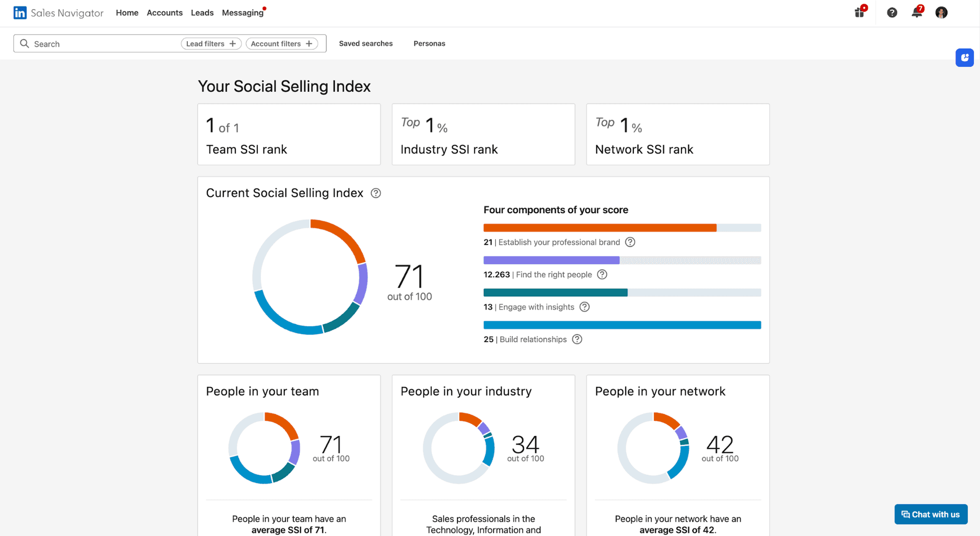
Task: Open the gifts and promotions icon
Action: (860, 12)
